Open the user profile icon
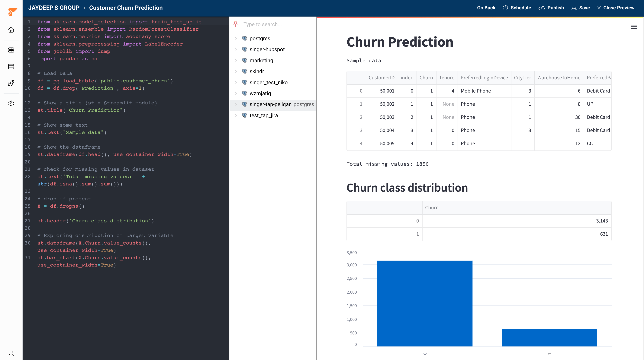 point(11,353)
